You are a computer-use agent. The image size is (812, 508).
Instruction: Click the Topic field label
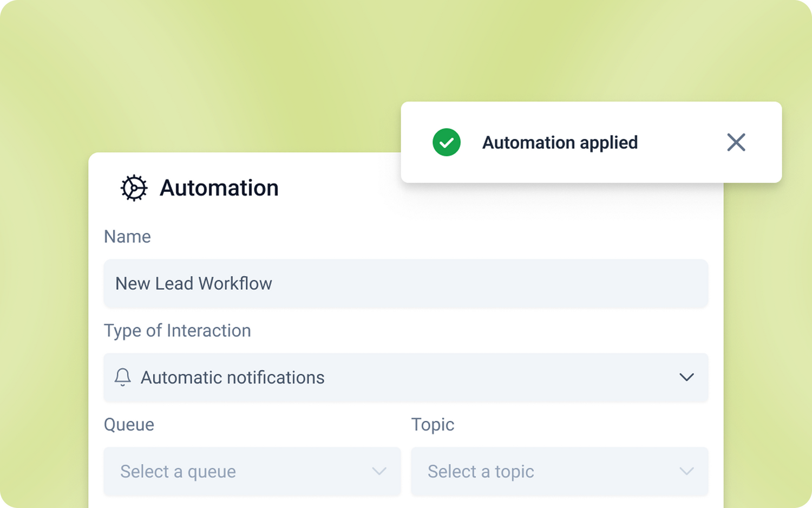(x=432, y=425)
